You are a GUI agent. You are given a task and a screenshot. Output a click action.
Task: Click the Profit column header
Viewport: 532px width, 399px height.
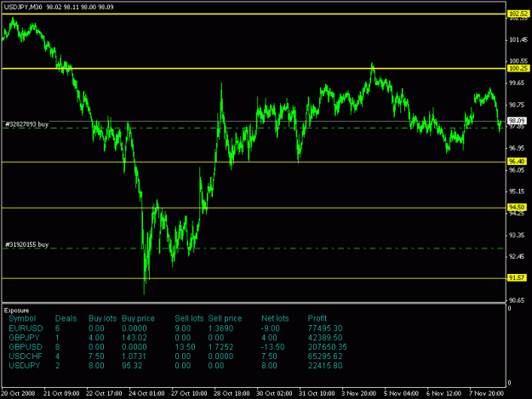(317, 319)
